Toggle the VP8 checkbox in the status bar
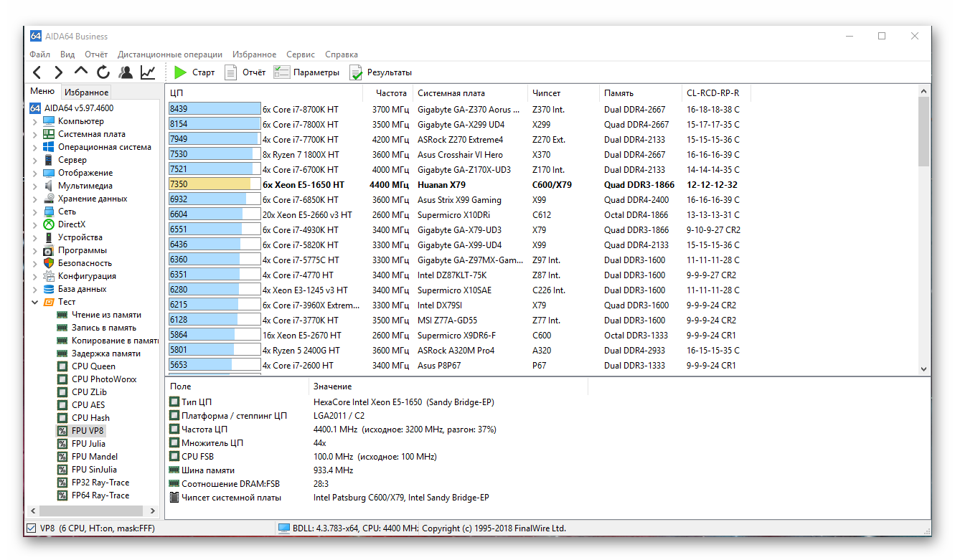The width and height of the screenshot is (955, 560). click(x=31, y=528)
